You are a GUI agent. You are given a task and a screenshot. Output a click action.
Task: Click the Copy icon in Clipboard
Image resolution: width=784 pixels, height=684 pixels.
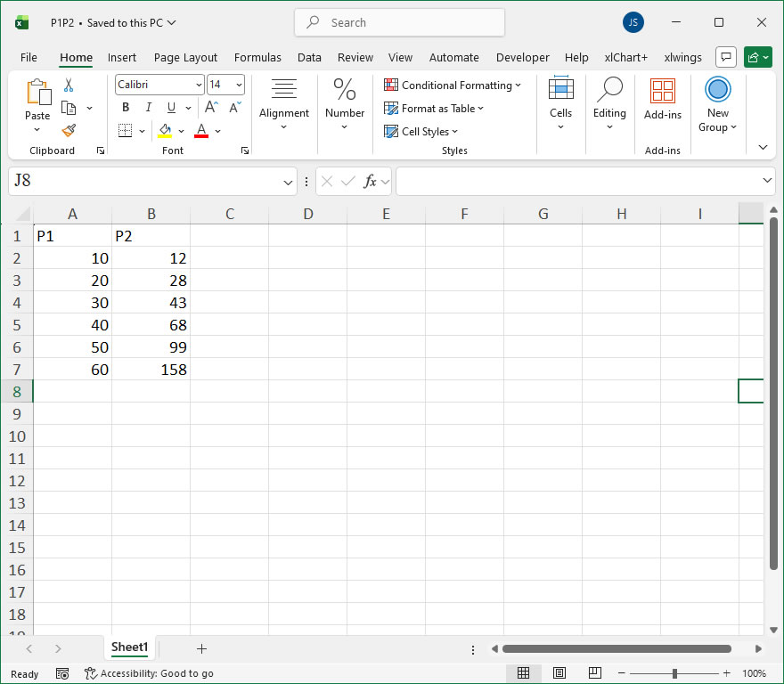(69, 108)
